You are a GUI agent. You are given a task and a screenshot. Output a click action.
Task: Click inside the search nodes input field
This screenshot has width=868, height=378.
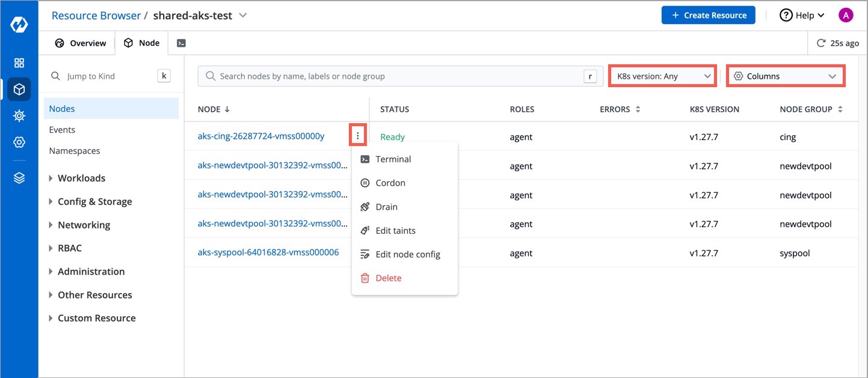tap(397, 76)
